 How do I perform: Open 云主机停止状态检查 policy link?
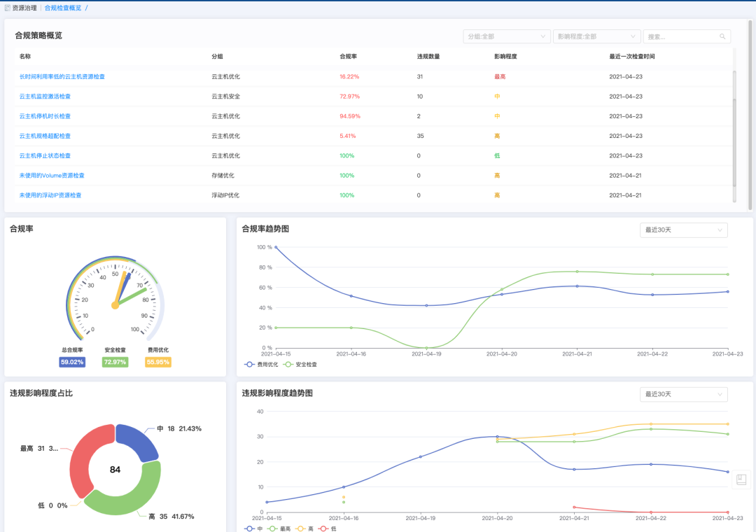(45, 156)
